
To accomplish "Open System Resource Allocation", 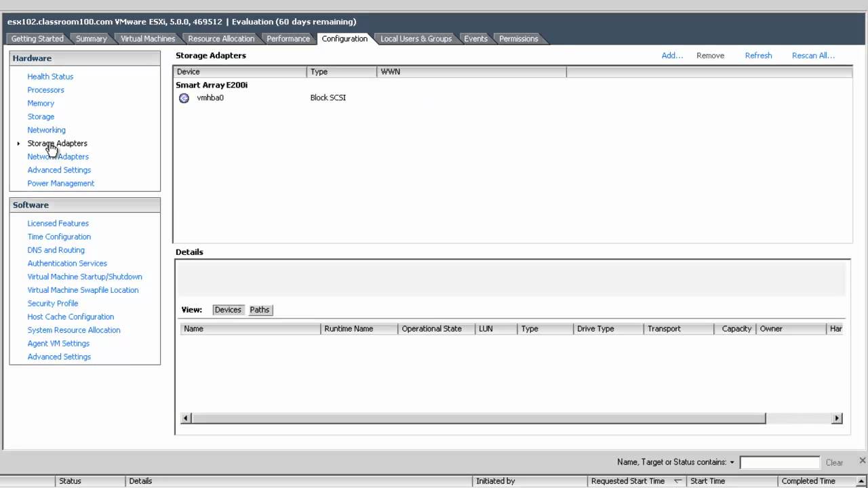I will pyautogui.click(x=74, y=330).
